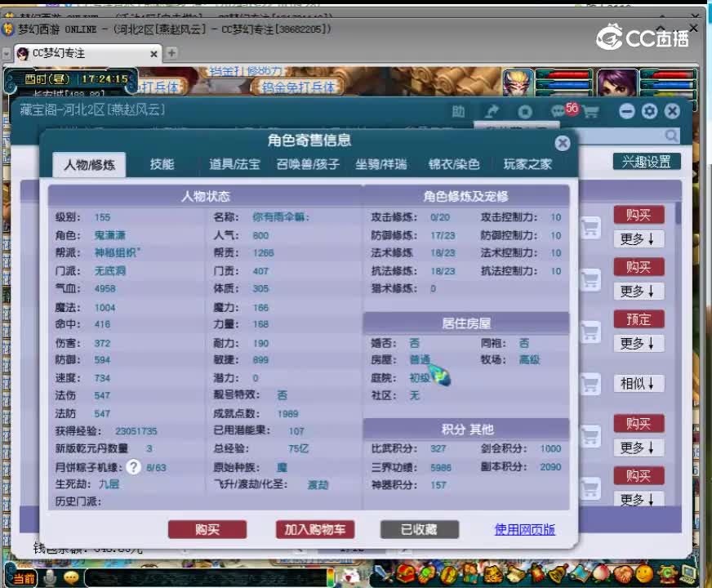712x588 pixels.
Task: Click the 已收藏 button
Action: tap(420, 529)
